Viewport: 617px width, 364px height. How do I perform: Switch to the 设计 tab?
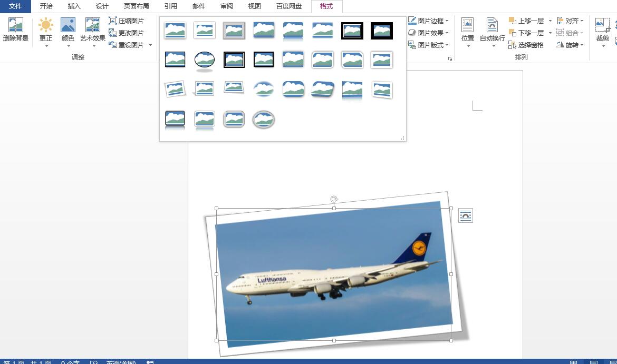[x=102, y=6]
